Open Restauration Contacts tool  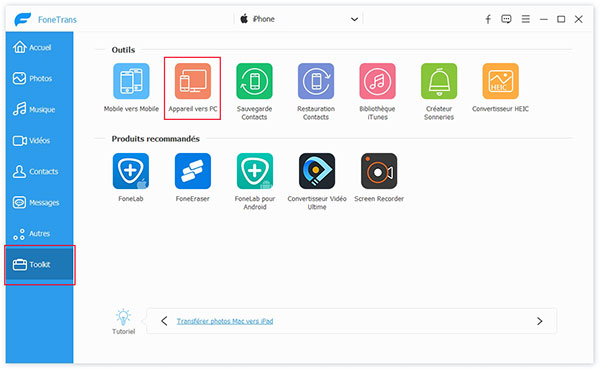316,81
